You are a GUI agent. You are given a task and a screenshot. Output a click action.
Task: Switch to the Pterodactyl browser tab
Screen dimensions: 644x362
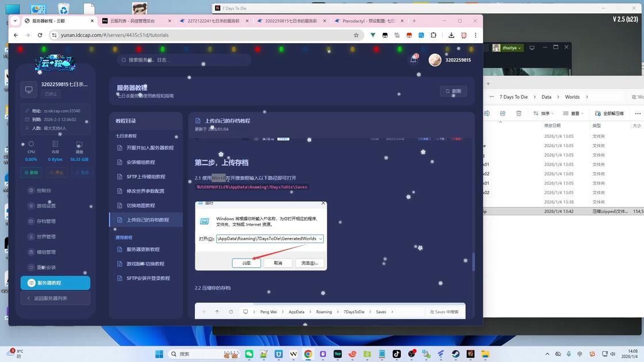pyautogui.click(x=365, y=21)
